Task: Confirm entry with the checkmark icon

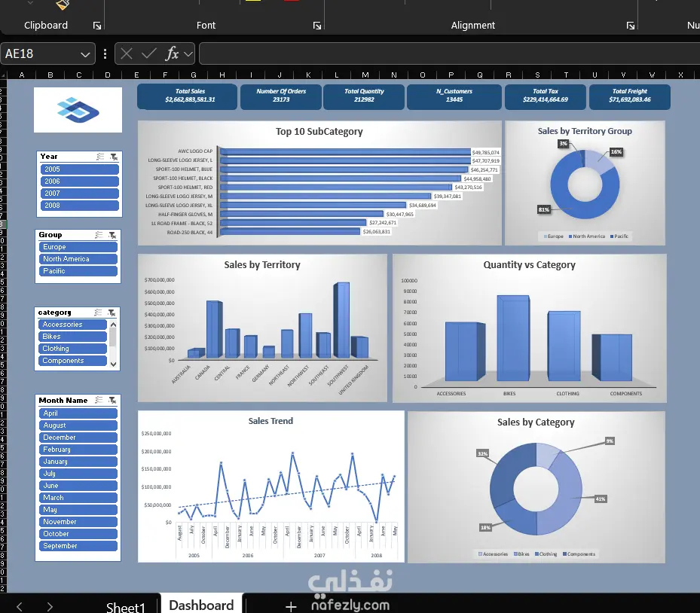Action: 148,54
